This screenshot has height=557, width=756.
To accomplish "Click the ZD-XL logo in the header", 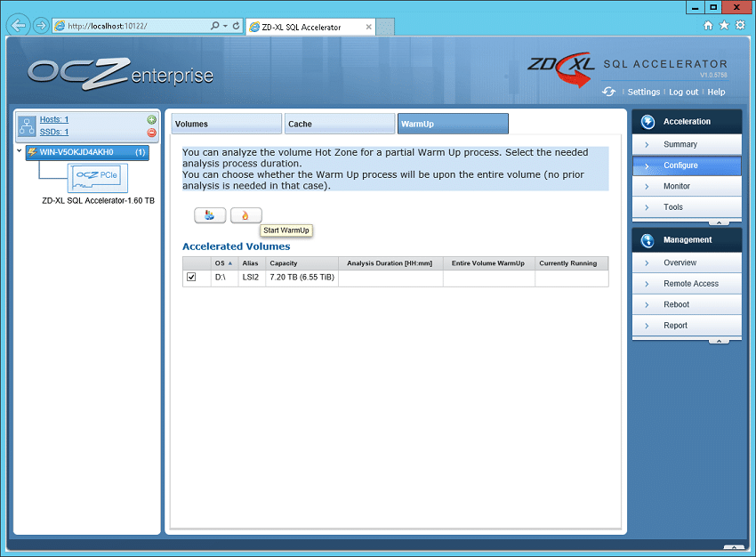I will coord(561,69).
